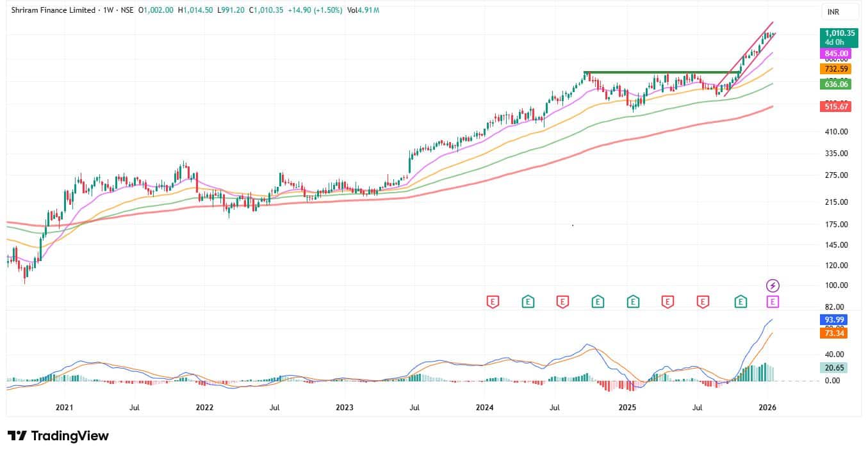Click the 2021 time axis label
Screen dimensions: 868x455
pyautogui.click(x=64, y=407)
